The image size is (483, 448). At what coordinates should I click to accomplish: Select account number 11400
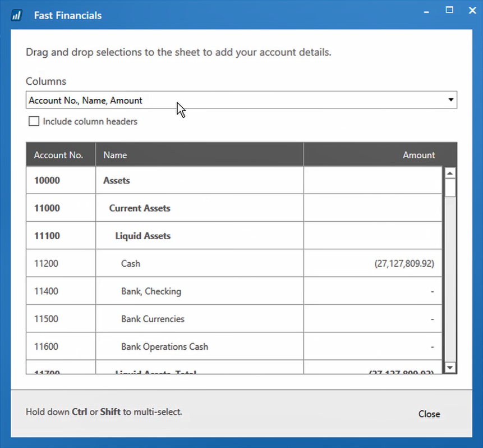pyautogui.click(x=46, y=291)
